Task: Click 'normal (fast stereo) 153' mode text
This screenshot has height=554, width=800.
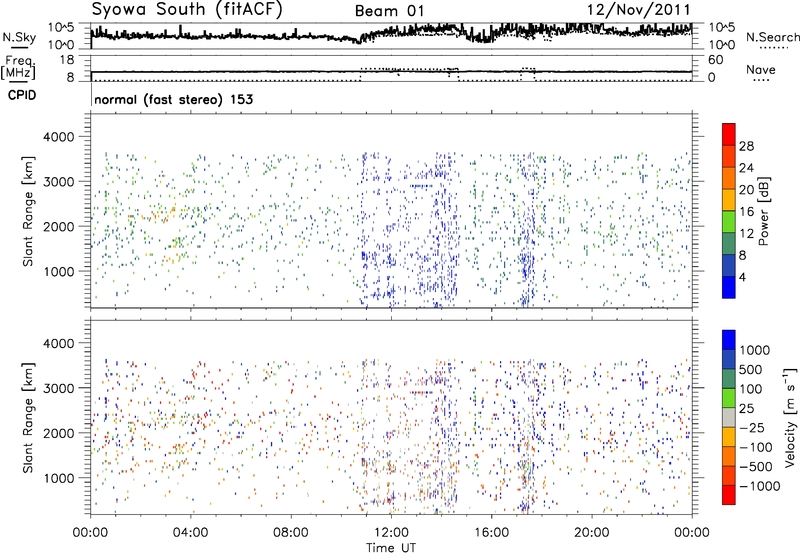Action: point(173,99)
